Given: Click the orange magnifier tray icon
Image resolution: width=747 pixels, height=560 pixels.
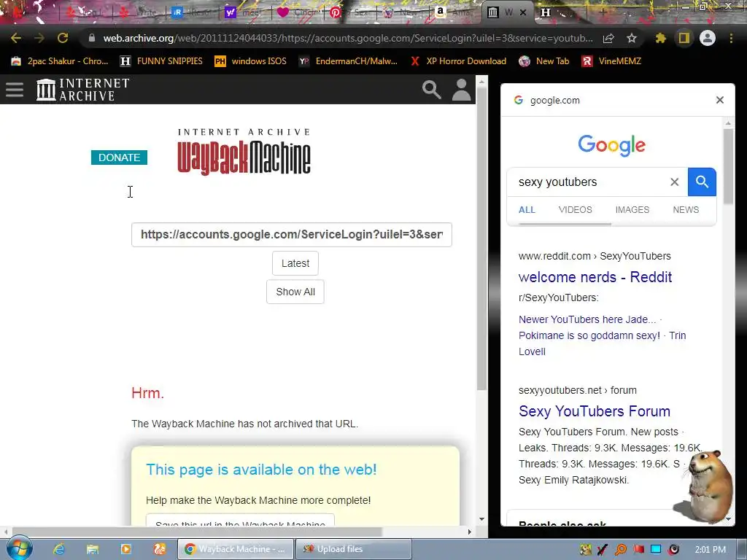Looking at the screenshot, I should pyautogui.click(x=621, y=550).
